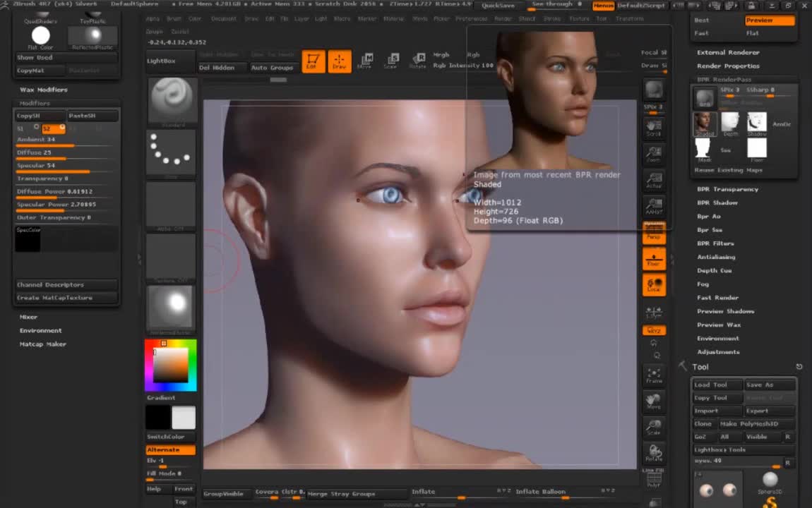Select the Move transform icon in top shelf

[x=366, y=61]
